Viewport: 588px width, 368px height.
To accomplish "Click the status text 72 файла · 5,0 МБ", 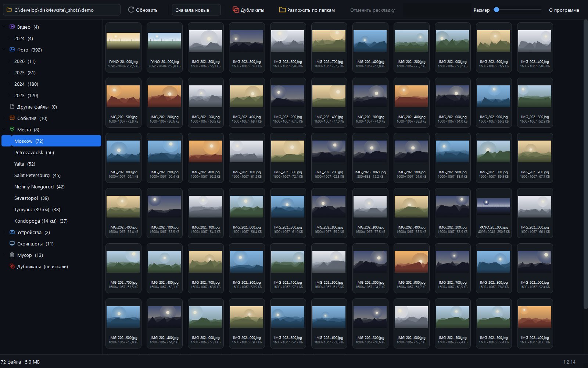I will pyautogui.click(x=20, y=362).
